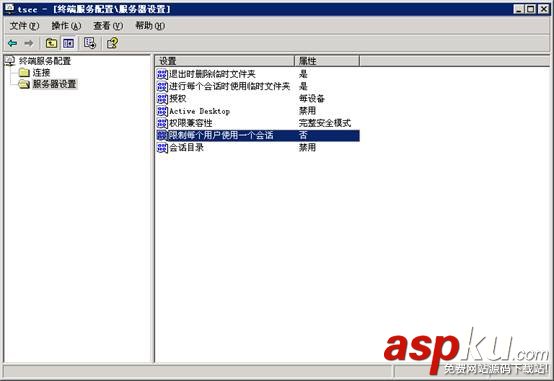The image size is (554, 381).
Task: Click the Forward arrow toolbar icon
Action: 29,43
